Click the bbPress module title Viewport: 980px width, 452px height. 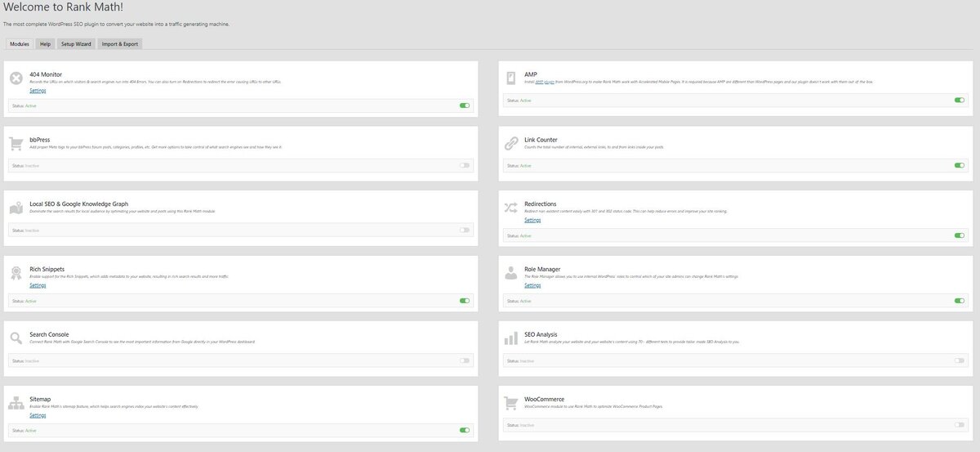41,140
